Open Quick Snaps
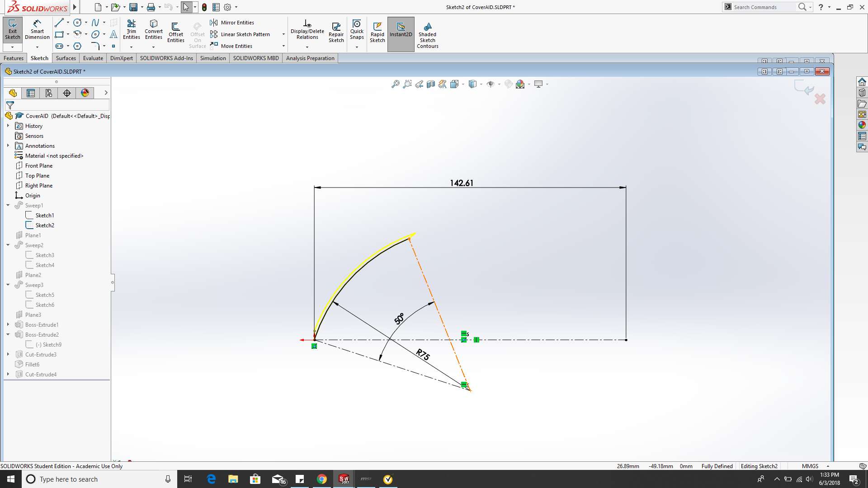The height and width of the screenshot is (488, 868). tap(357, 30)
